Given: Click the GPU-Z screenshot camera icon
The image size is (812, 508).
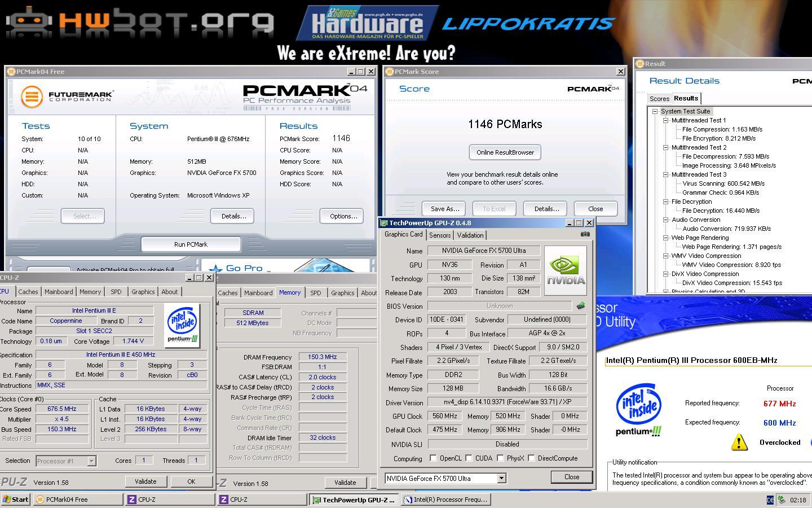Looking at the screenshot, I should (585, 234).
